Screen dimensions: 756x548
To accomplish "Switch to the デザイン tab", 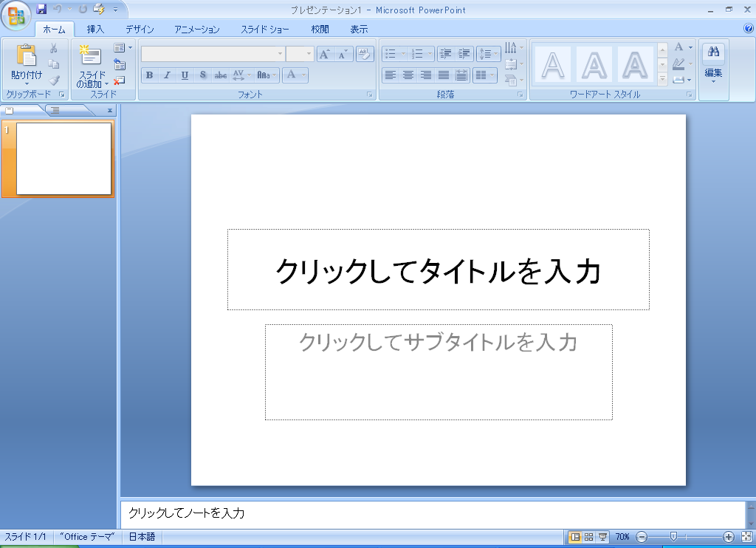I will [x=140, y=30].
